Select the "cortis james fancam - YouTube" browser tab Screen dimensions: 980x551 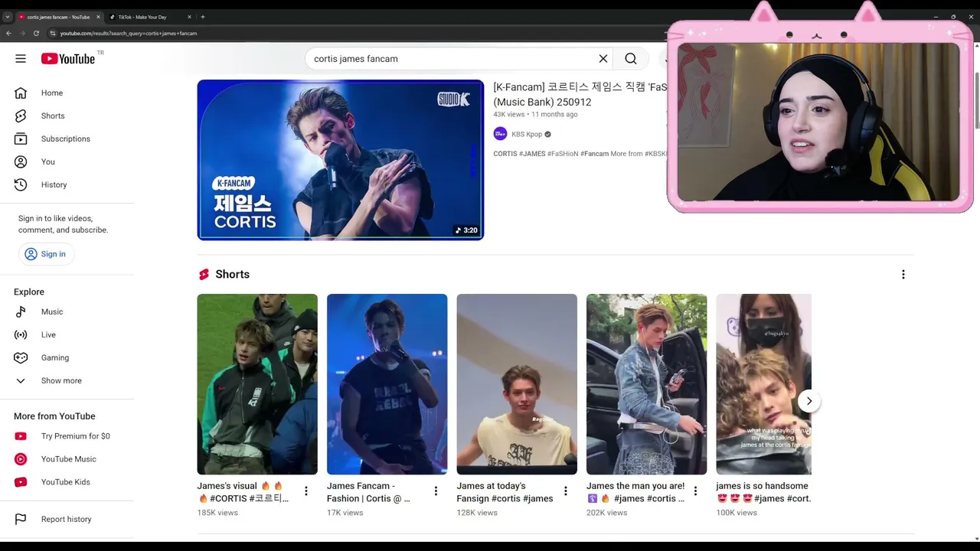point(57,17)
